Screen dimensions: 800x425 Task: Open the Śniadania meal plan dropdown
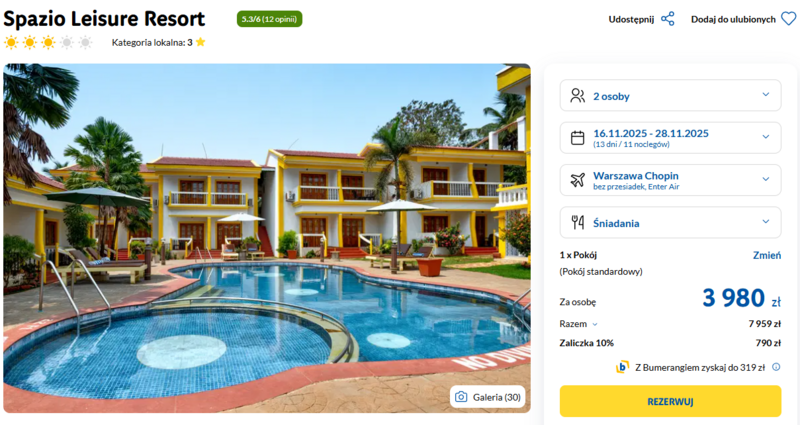click(670, 222)
